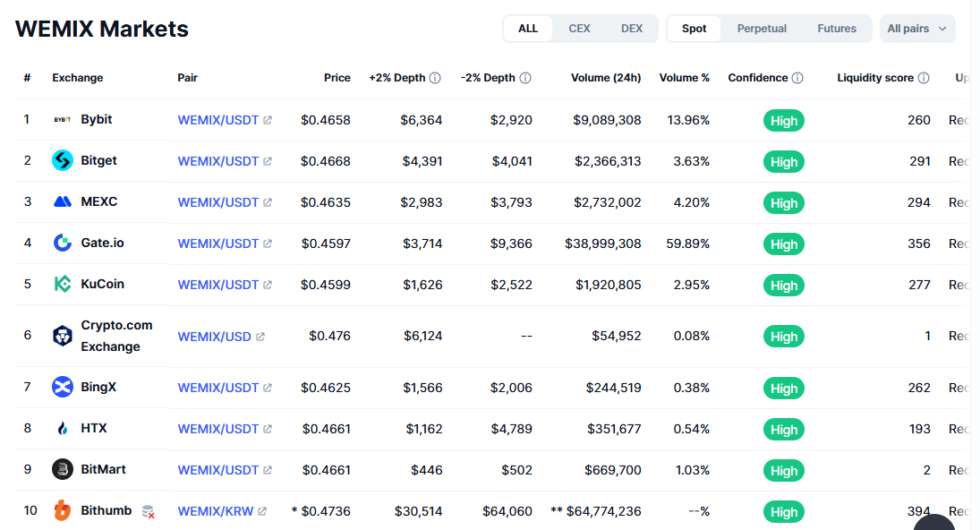Switch to the Futures tab
Screen dimensions: 980x530
tap(836, 29)
